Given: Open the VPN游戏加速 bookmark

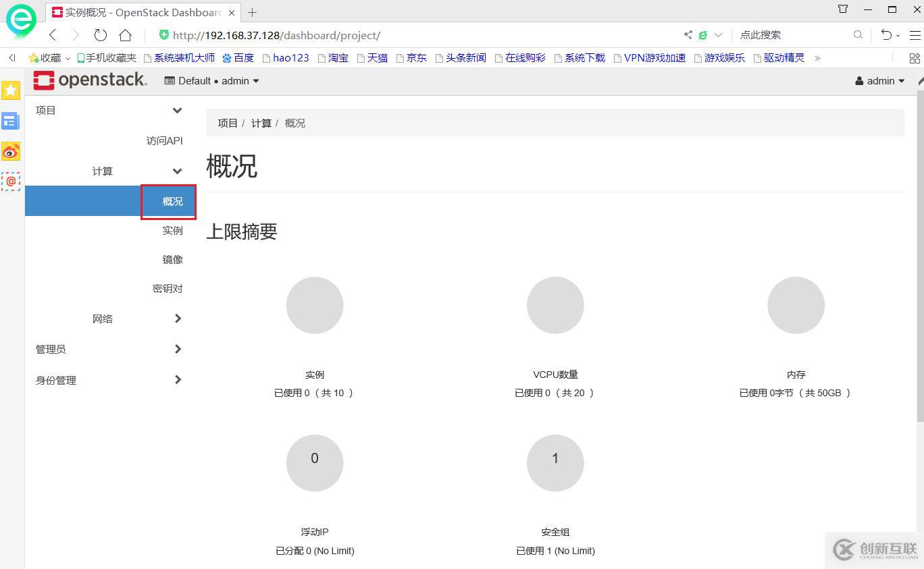Looking at the screenshot, I should point(650,58).
